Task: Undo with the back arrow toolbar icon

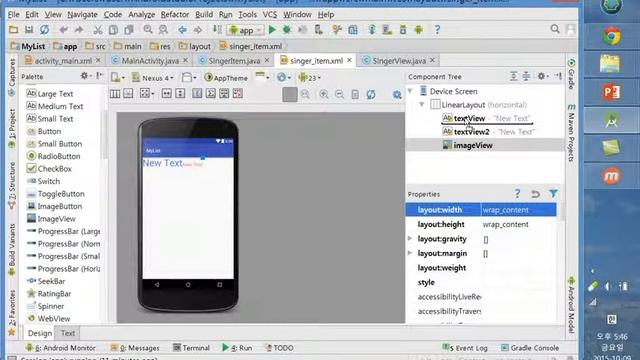Action: pyautogui.click(x=63, y=30)
